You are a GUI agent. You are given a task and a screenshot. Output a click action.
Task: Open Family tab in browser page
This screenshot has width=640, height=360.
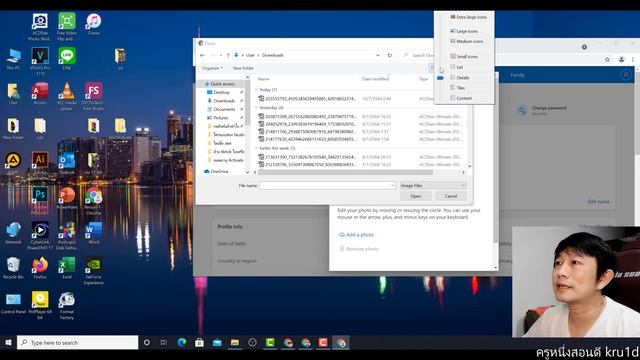[518, 75]
